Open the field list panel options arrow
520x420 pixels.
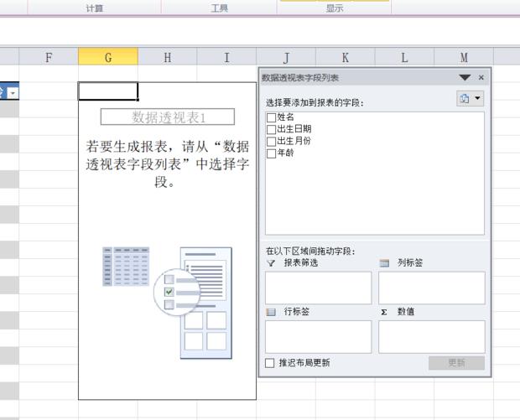(x=465, y=78)
